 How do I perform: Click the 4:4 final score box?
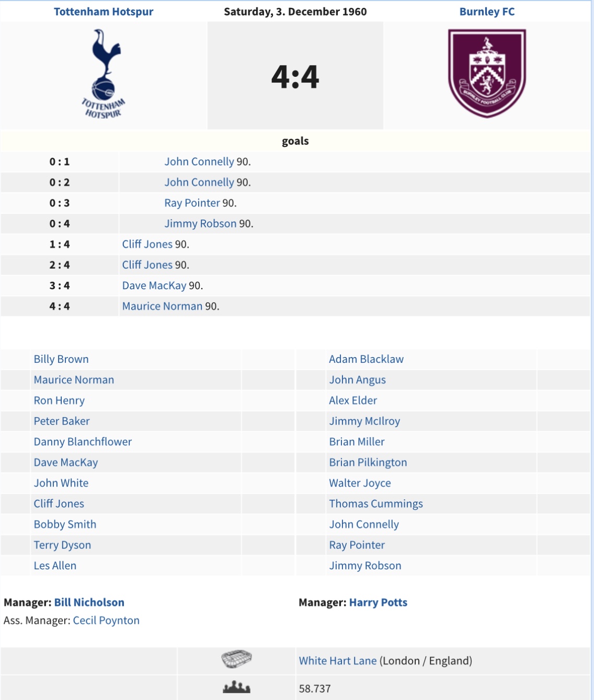[295, 76]
